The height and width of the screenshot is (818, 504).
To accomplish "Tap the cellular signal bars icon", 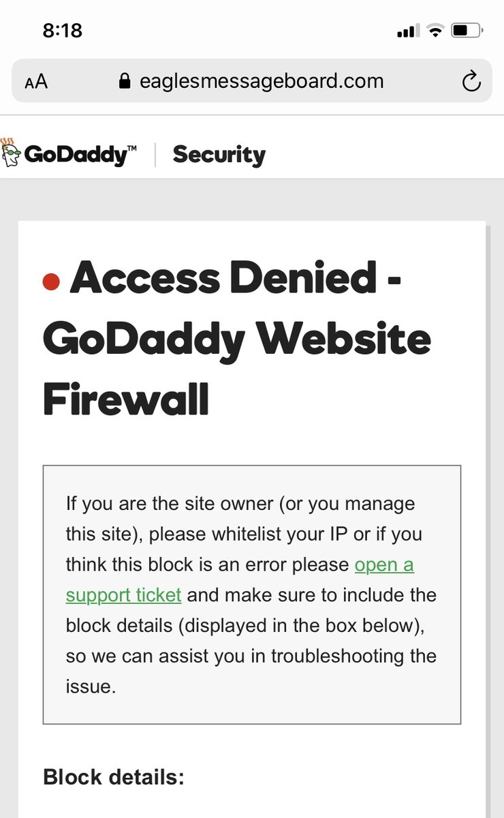I will pos(408,31).
